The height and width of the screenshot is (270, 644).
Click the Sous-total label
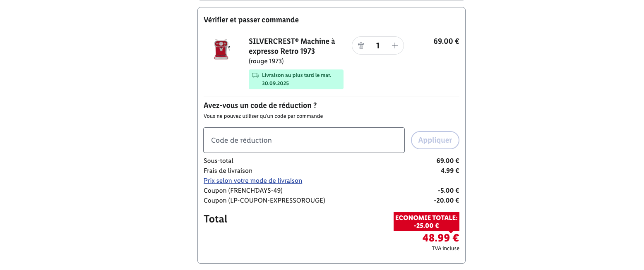coord(219,161)
